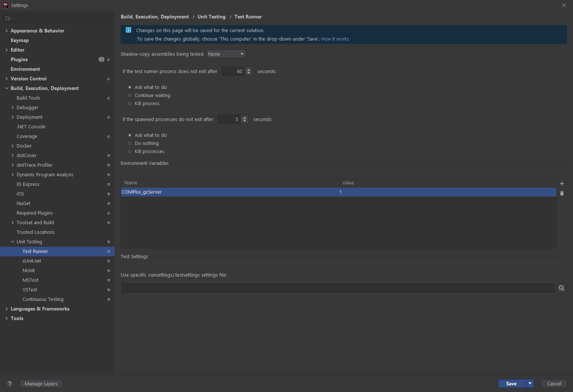Select the Continue waiting radio option
The image size is (573, 392).
(x=130, y=96)
